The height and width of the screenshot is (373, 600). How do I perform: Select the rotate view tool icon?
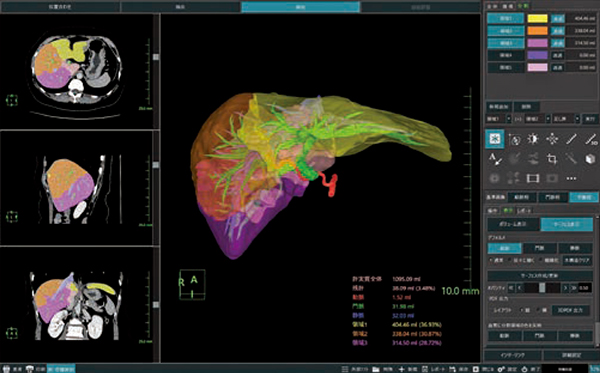point(514,139)
